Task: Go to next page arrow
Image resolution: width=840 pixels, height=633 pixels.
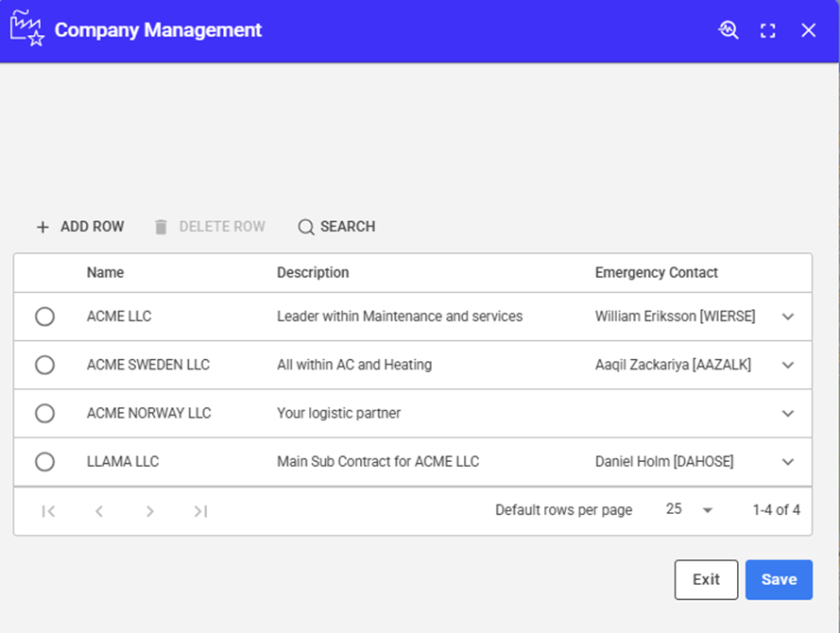Action: tap(149, 511)
